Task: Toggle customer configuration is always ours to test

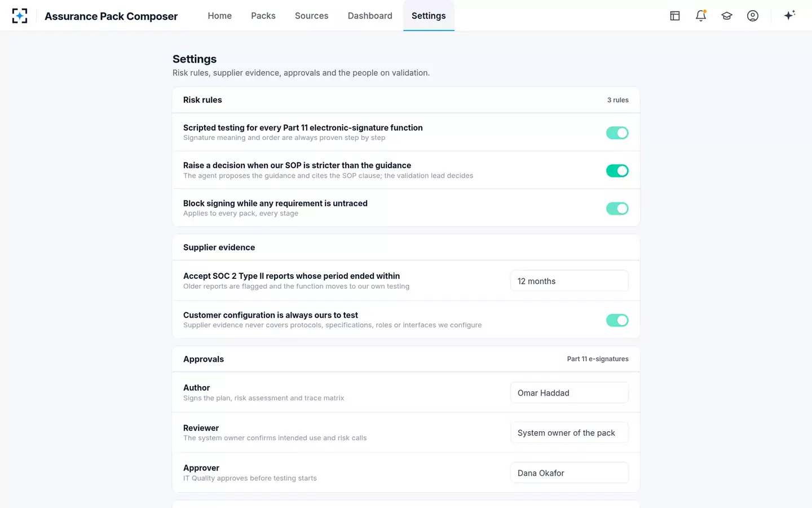Action: point(617,320)
